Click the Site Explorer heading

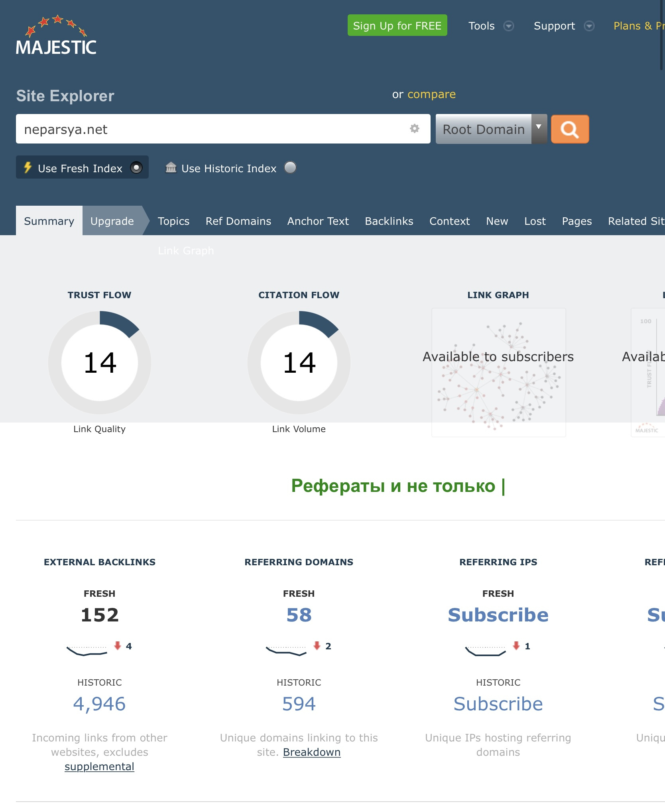[65, 96]
